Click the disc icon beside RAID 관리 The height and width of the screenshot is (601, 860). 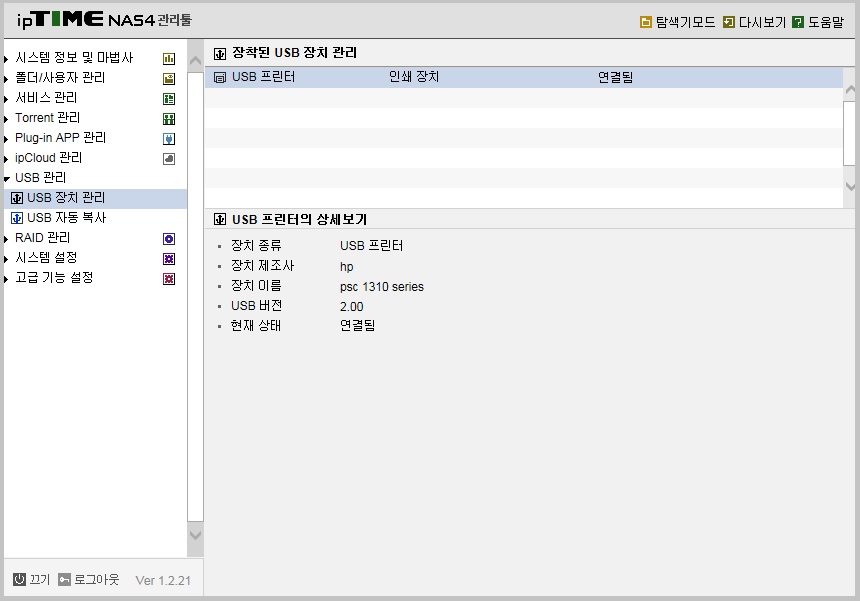pos(169,239)
